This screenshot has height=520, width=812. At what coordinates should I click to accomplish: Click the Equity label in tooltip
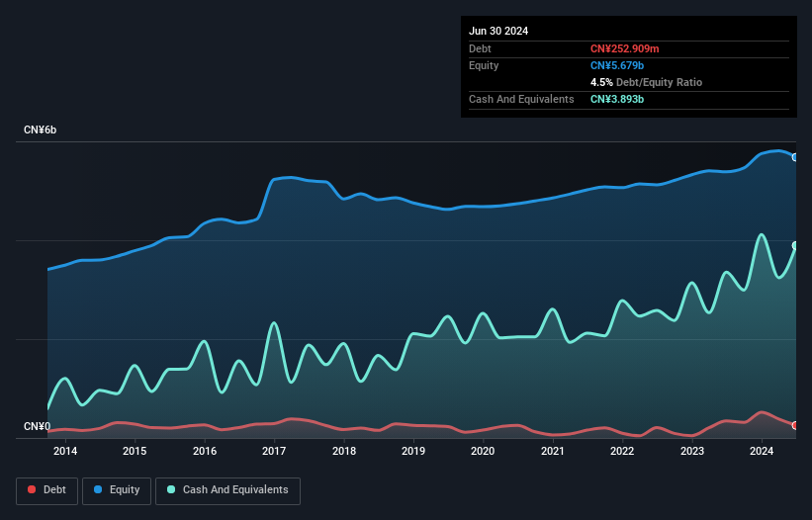pyautogui.click(x=484, y=65)
